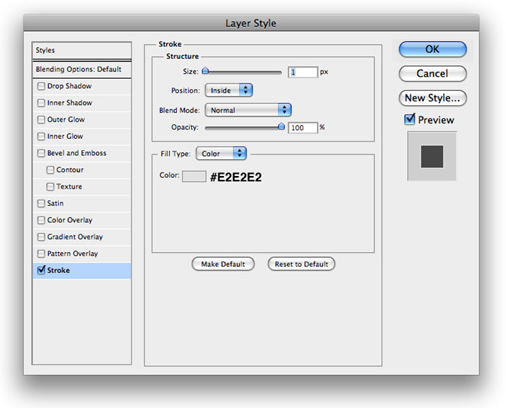
Task: Check the Bevel and Emboss box
Action: [41, 153]
